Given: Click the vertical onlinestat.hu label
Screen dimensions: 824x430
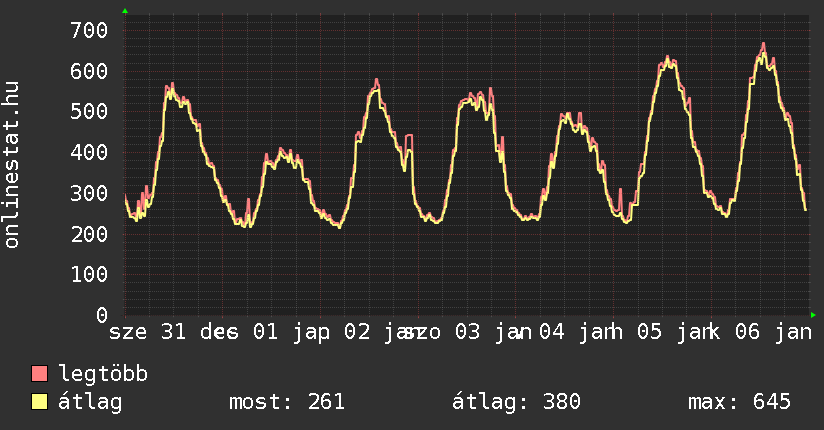Looking at the screenshot, I should [x=13, y=166].
